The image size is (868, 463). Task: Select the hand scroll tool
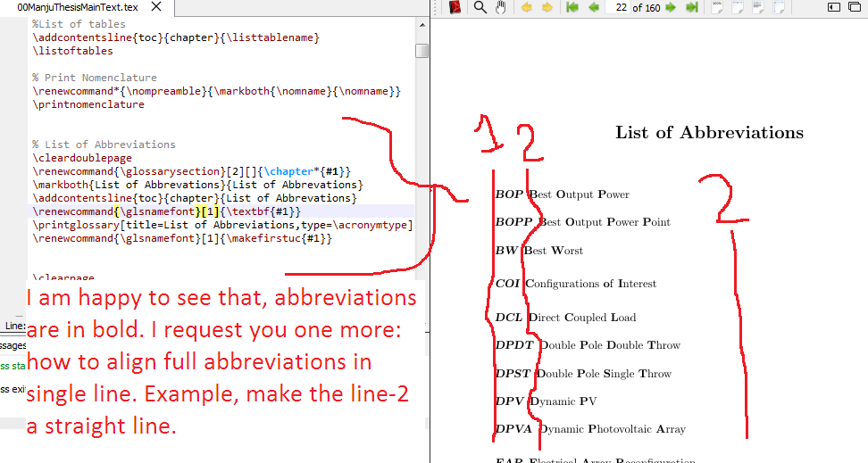pyautogui.click(x=500, y=7)
